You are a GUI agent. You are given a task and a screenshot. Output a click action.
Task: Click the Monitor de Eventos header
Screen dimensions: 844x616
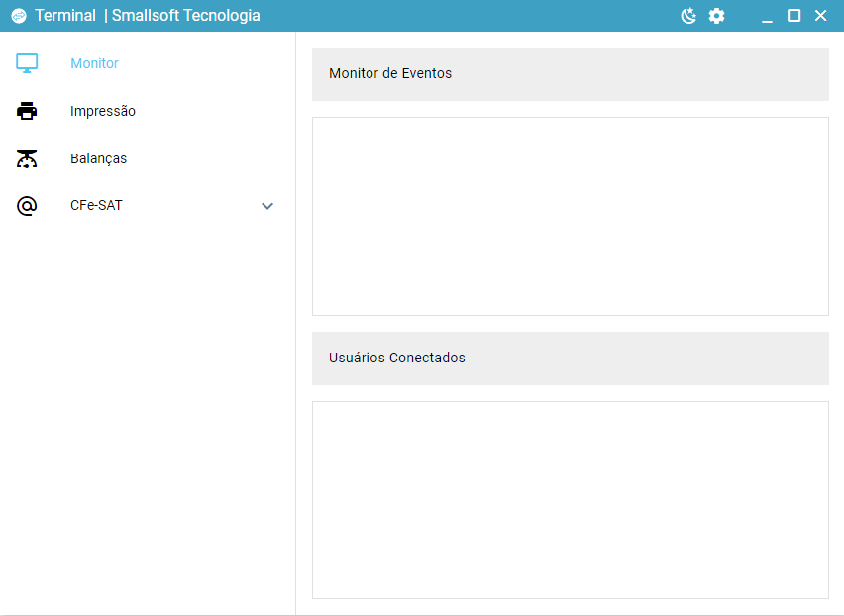tap(390, 73)
